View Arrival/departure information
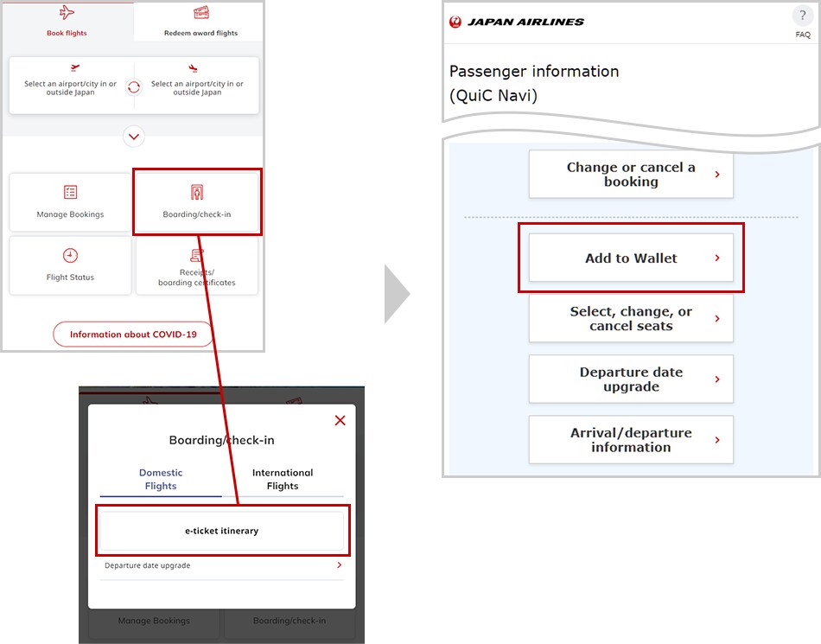The width and height of the screenshot is (821, 644). click(x=630, y=439)
